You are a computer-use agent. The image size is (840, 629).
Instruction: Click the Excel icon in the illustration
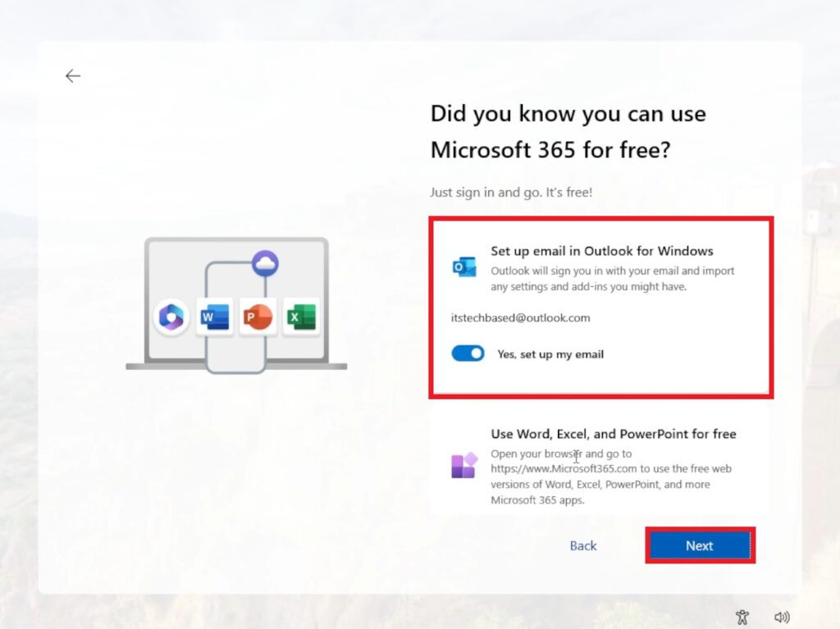[300, 317]
